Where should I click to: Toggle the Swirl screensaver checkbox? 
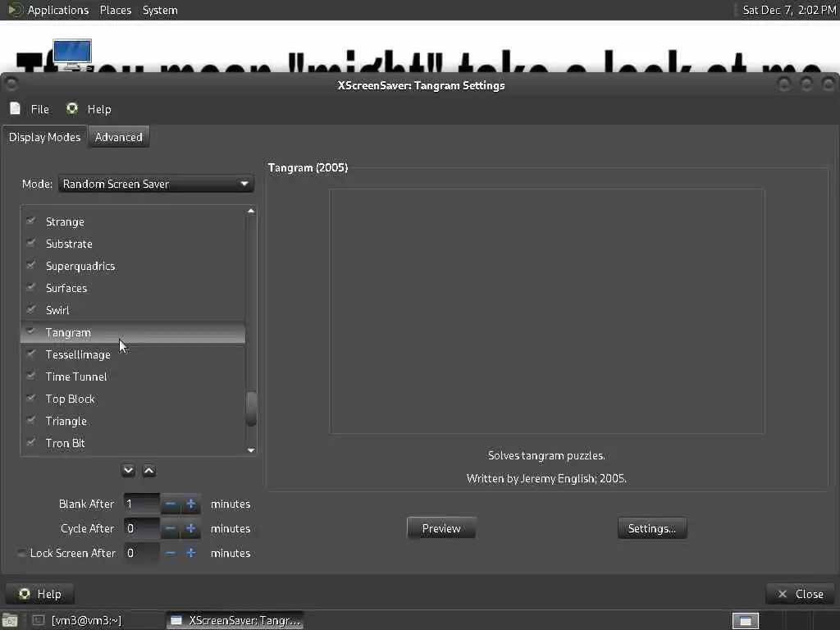[31, 309]
